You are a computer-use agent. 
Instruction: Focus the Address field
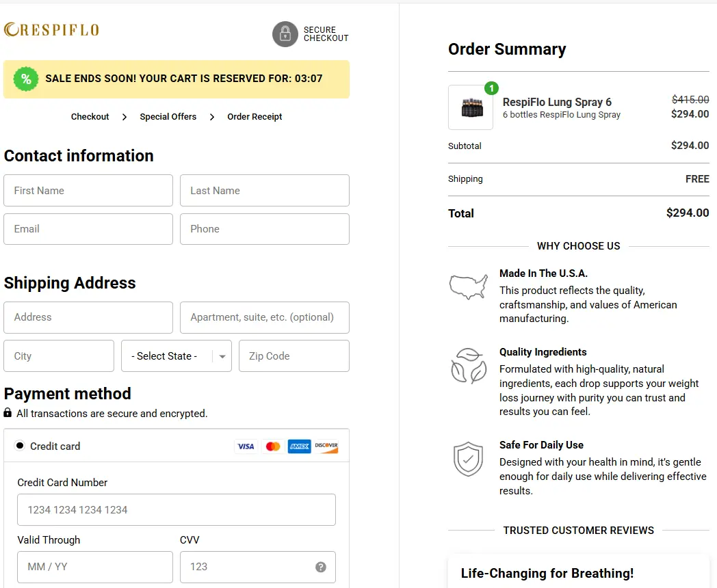click(88, 317)
